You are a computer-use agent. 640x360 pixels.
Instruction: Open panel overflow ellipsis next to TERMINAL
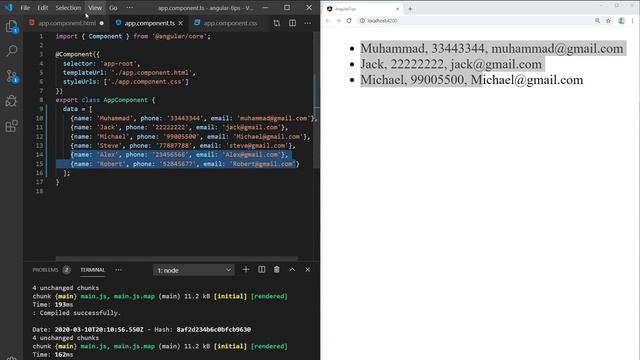click(118, 270)
